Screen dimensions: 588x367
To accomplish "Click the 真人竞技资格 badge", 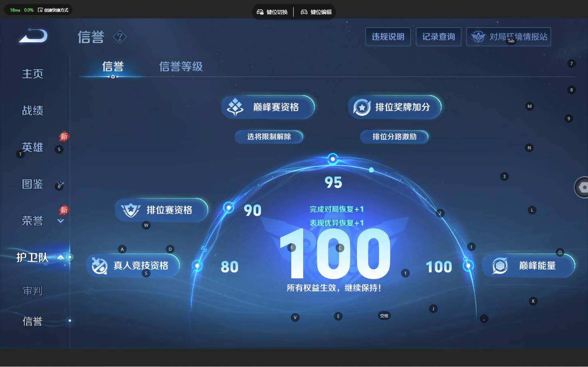I will coord(133,266).
